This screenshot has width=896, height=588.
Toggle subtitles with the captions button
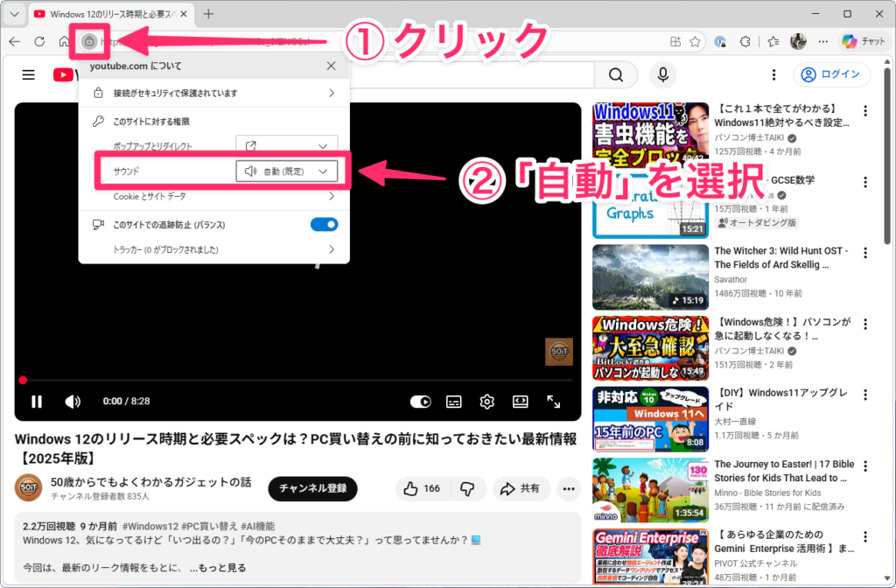(453, 402)
